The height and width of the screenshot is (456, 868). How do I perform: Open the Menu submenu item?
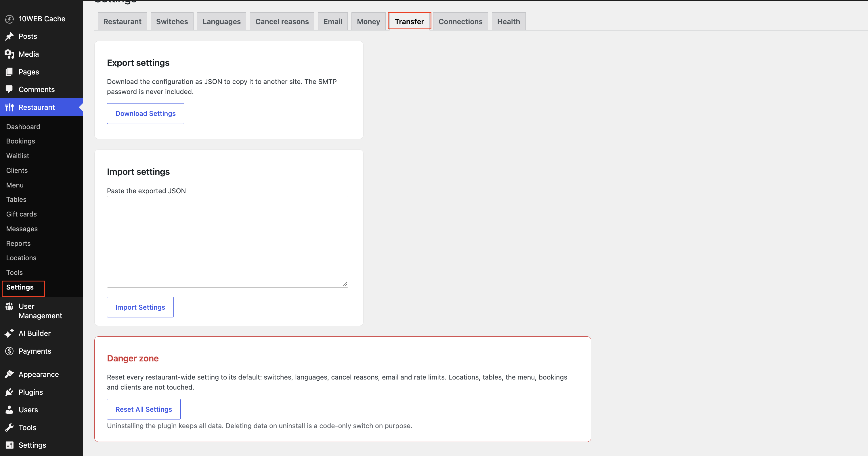[15, 185]
